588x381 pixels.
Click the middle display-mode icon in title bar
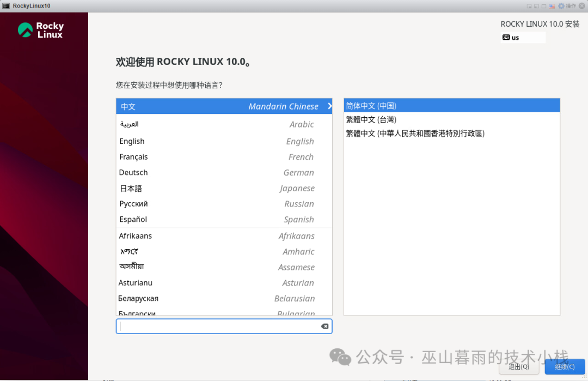coord(537,5)
